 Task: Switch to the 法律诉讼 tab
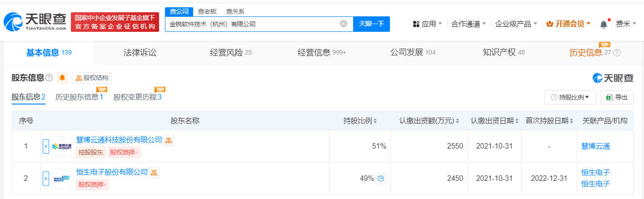click(140, 52)
